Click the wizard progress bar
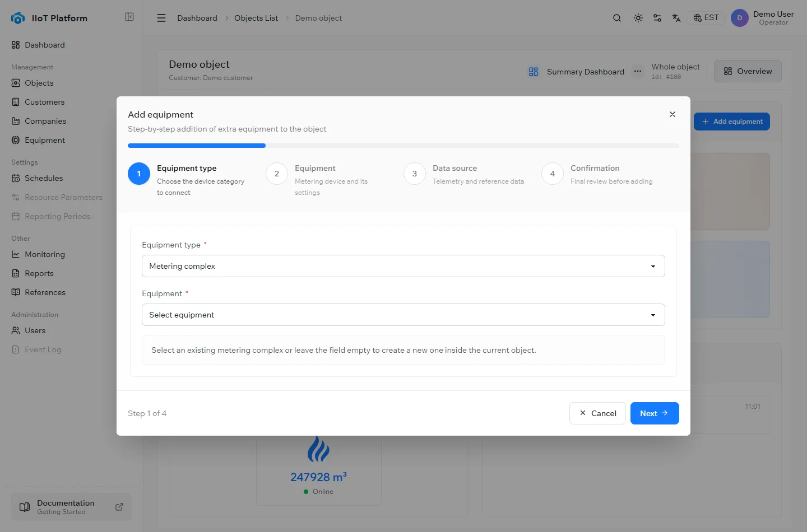The width and height of the screenshot is (807, 532). click(403, 146)
